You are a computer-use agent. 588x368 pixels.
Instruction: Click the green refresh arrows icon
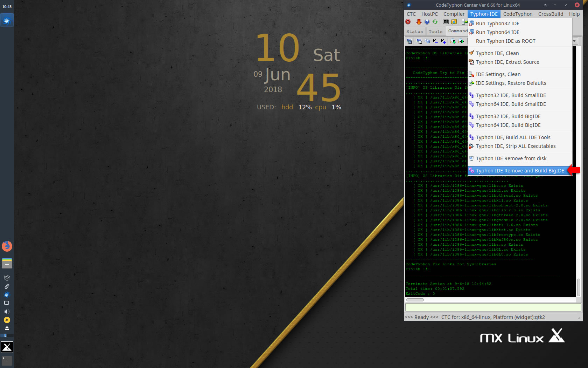pos(435,22)
